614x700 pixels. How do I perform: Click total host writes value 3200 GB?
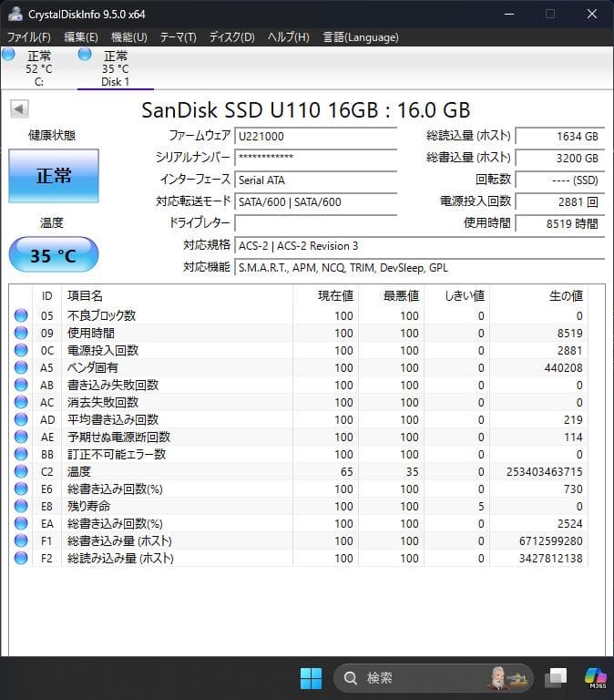(x=560, y=158)
